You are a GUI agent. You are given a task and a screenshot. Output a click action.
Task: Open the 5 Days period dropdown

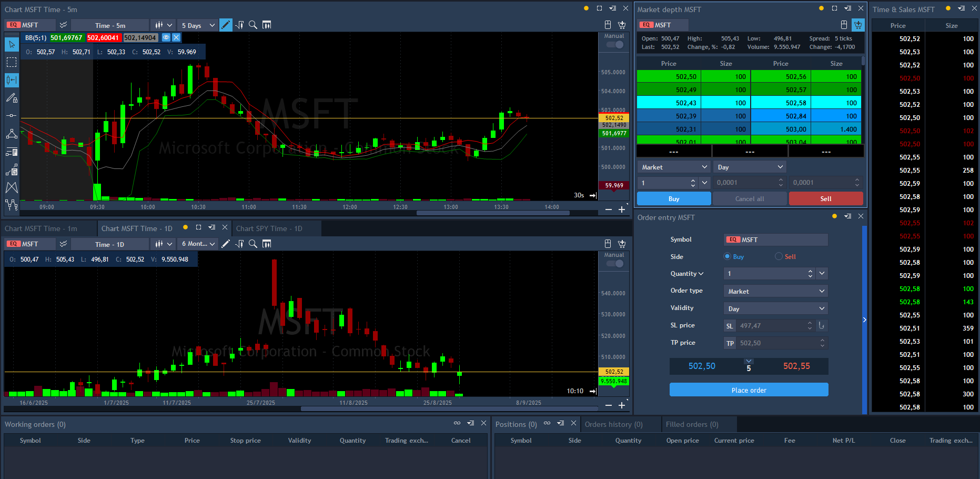point(198,25)
